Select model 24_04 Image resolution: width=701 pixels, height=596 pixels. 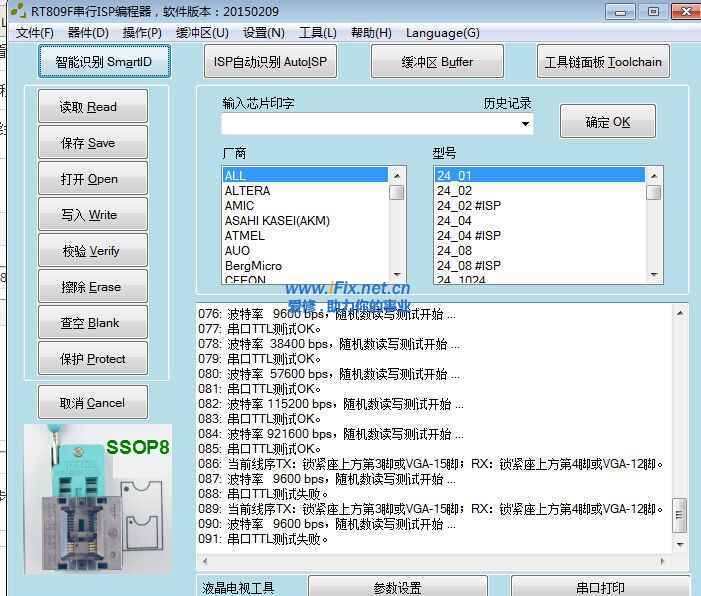tap(540, 220)
